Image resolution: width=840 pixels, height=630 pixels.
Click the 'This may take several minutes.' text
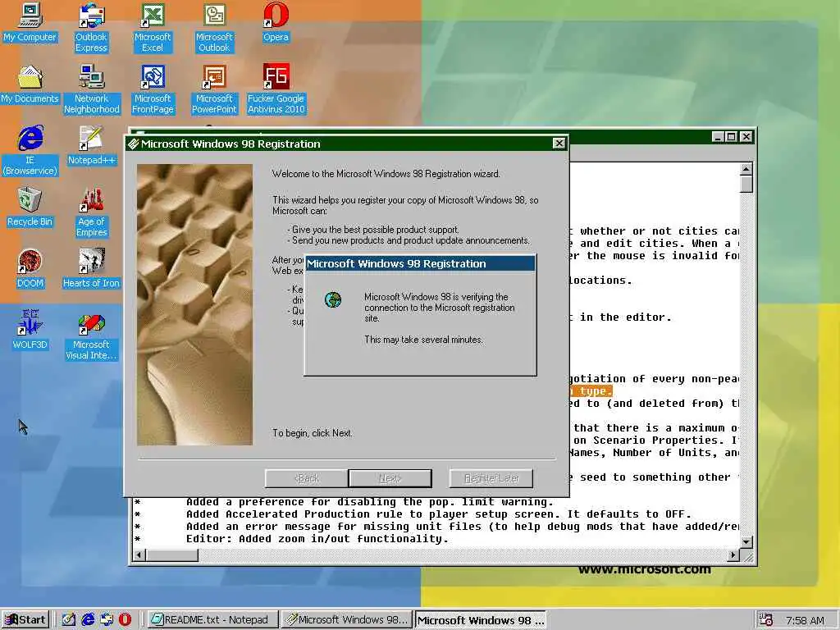pyautogui.click(x=423, y=340)
